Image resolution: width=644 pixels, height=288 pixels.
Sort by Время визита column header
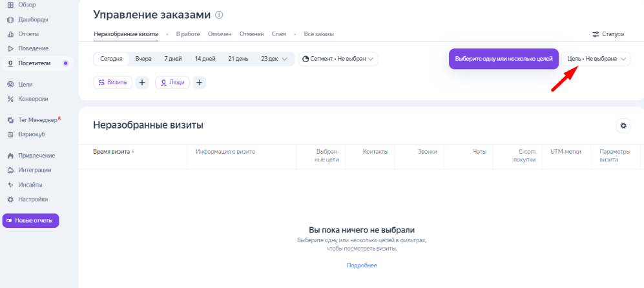tap(114, 152)
